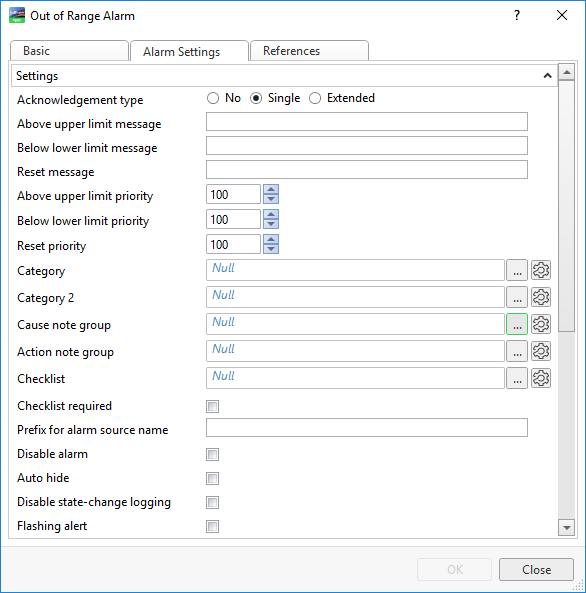This screenshot has height=593, width=586.
Task: Click Reset priority value field
Action: 233,244
